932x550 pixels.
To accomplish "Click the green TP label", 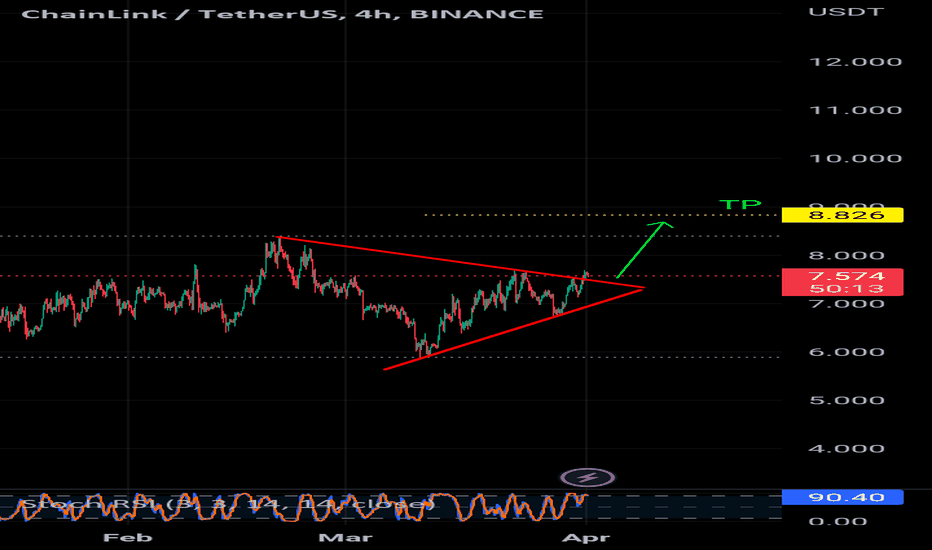I will [x=740, y=205].
